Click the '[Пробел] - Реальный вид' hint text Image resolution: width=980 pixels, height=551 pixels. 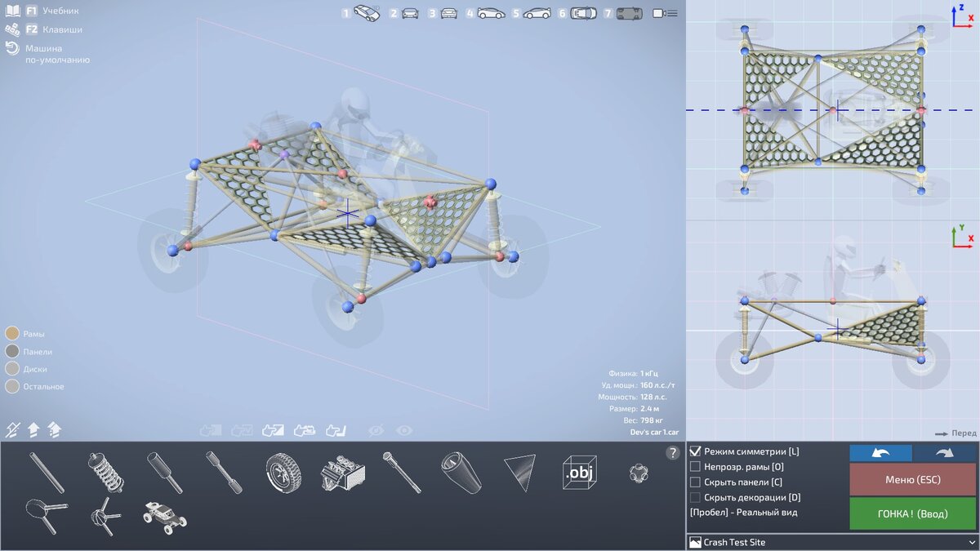pyautogui.click(x=743, y=513)
